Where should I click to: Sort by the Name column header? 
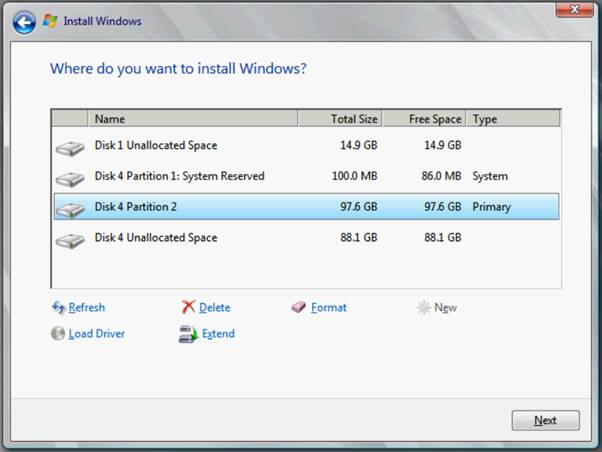coord(192,119)
